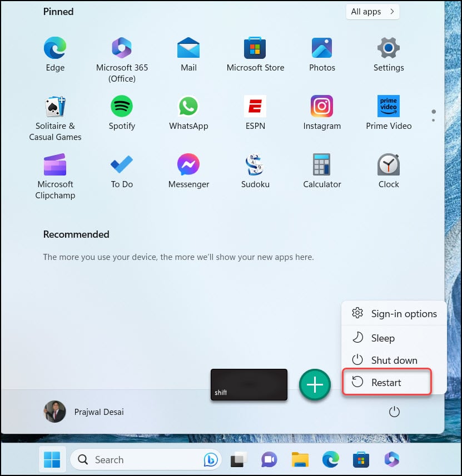The height and width of the screenshot is (476, 462).
Task: Open the Edge pinned app
Action: coord(55,54)
